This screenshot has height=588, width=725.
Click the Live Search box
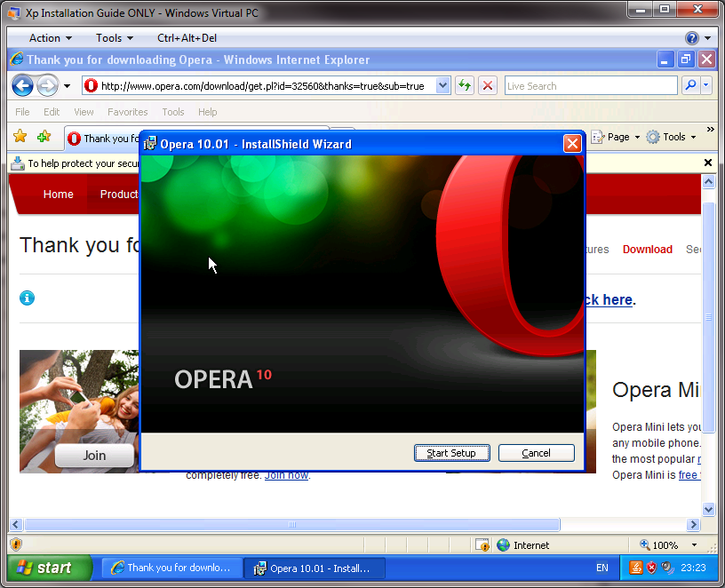click(591, 86)
